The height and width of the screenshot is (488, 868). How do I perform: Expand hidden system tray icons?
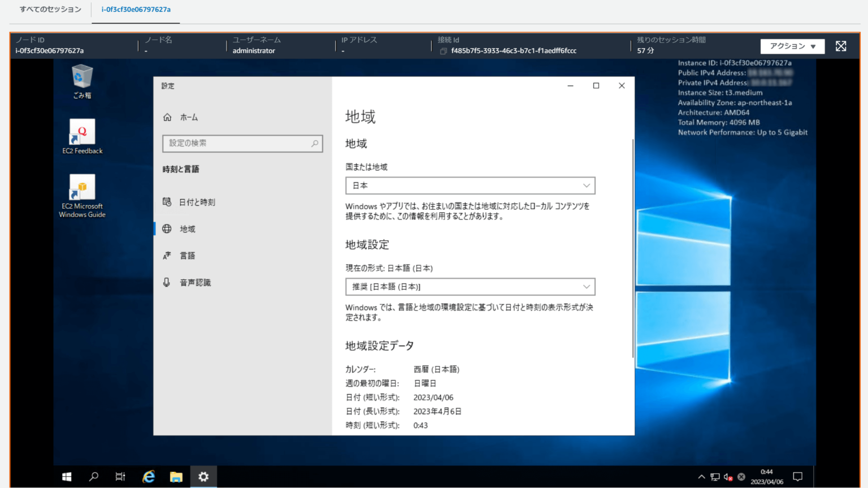(701, 477)
